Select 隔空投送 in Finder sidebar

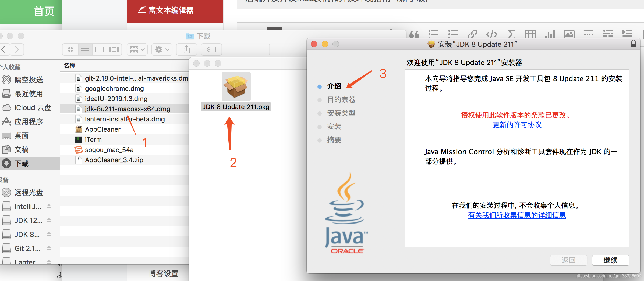click(30, 80)
